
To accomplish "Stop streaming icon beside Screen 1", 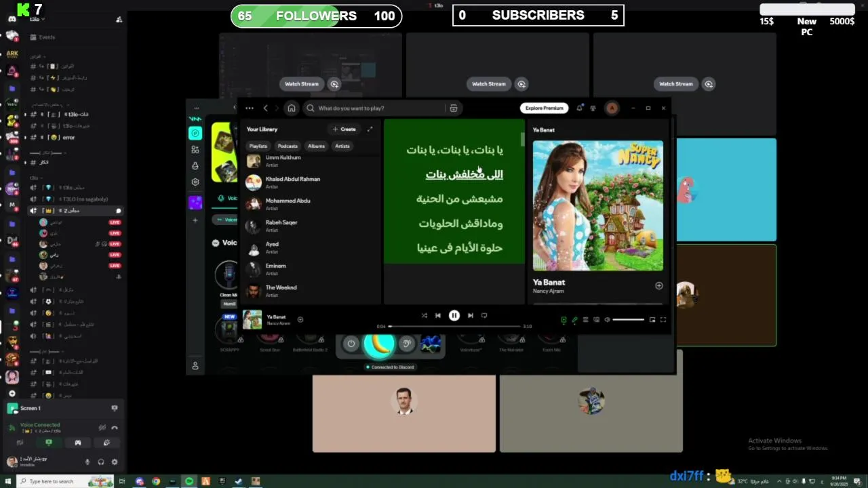I will point(114,408).
